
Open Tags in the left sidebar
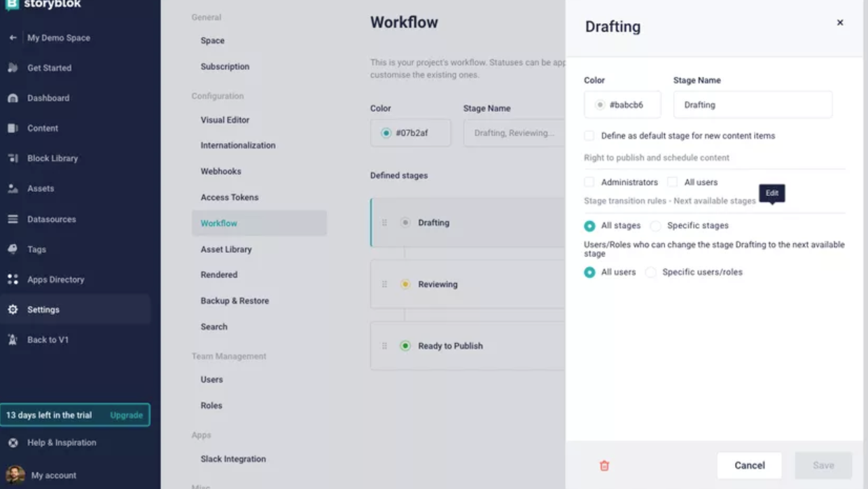[36, 249]
